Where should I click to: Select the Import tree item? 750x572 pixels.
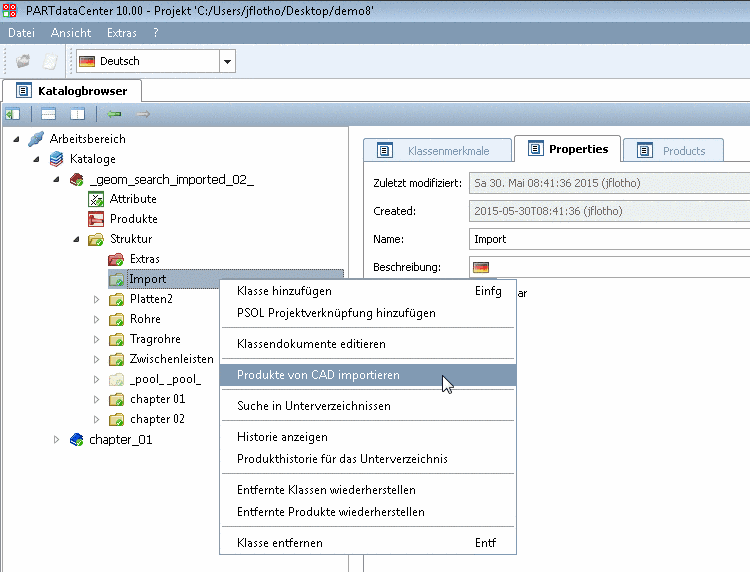click(x=147, y=279)
